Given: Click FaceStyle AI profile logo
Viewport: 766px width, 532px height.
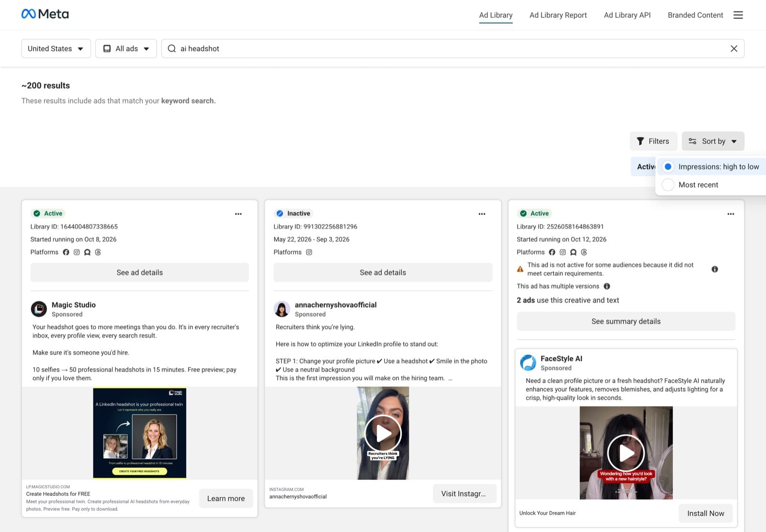Looking at the screenshot, I should [528, 362].
